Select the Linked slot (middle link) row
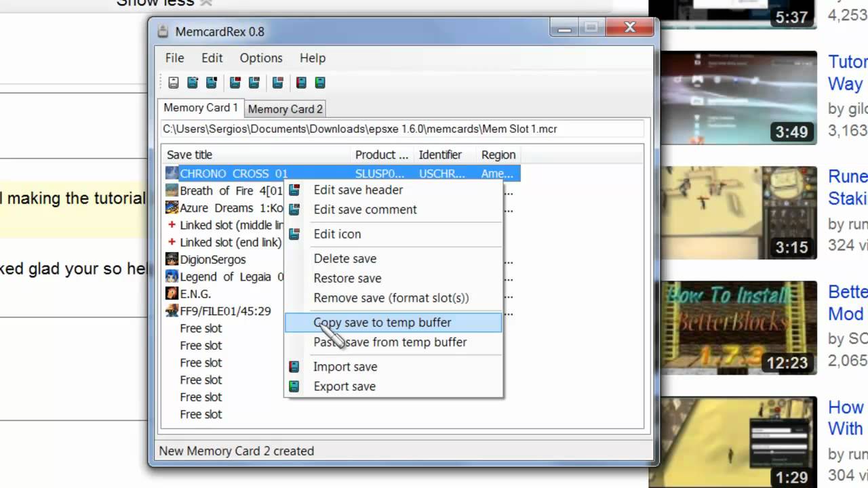 [224, 225]
